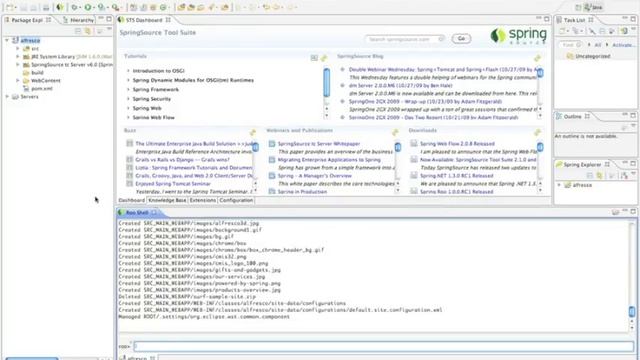Select the Package Explorer tab

pyautogui.click(x=27, y=20)
